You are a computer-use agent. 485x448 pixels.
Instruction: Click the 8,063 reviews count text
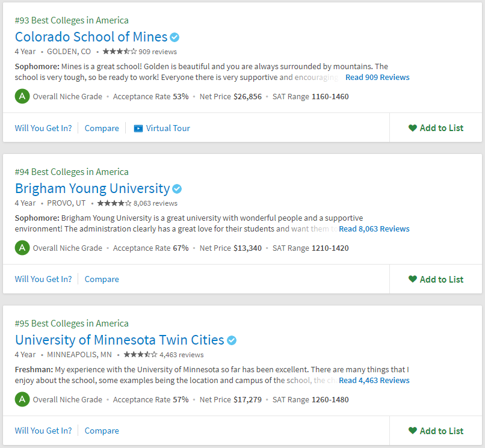point(155,203)
